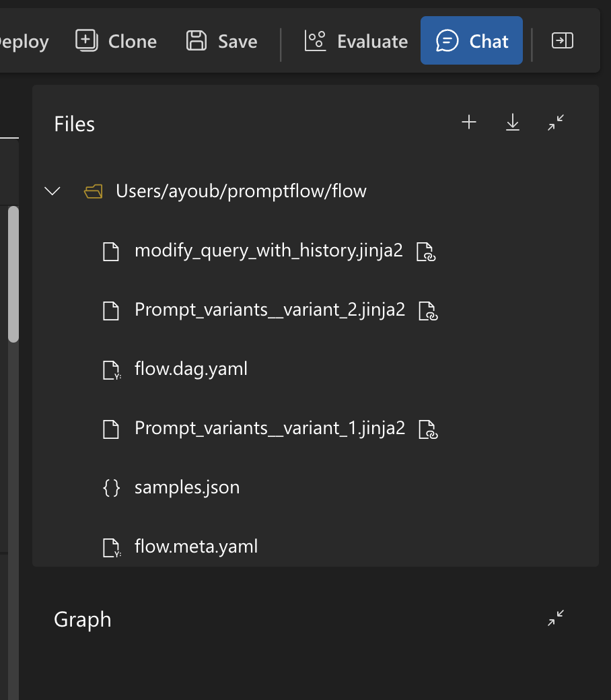Image resolution: width=611 pixels, height=700 pixels.
Task: Click the Deploy option
Action: coord(24,41)
